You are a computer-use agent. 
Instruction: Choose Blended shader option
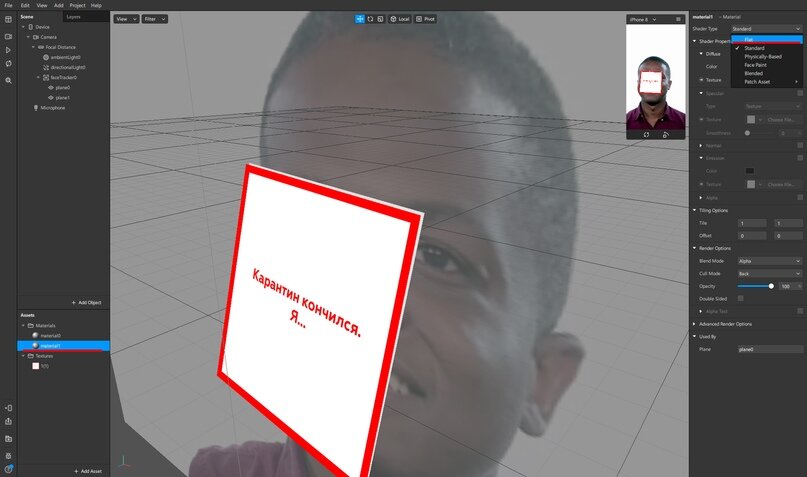coord(767,73)
